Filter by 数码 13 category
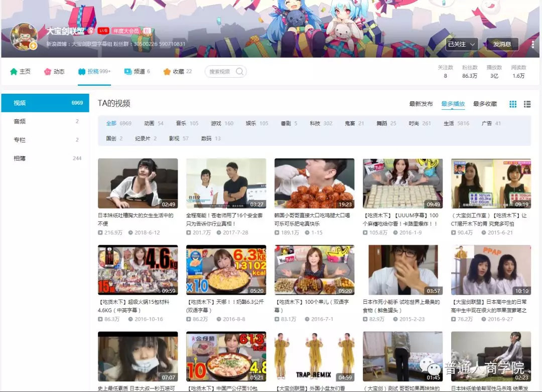Image resolution: width=542 pixels, height=392 pixels. pos(210,138)
